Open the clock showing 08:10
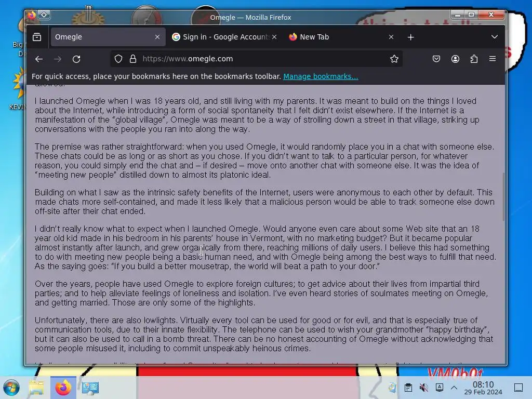This screenshot has width=532, height=399. point(483,388)
